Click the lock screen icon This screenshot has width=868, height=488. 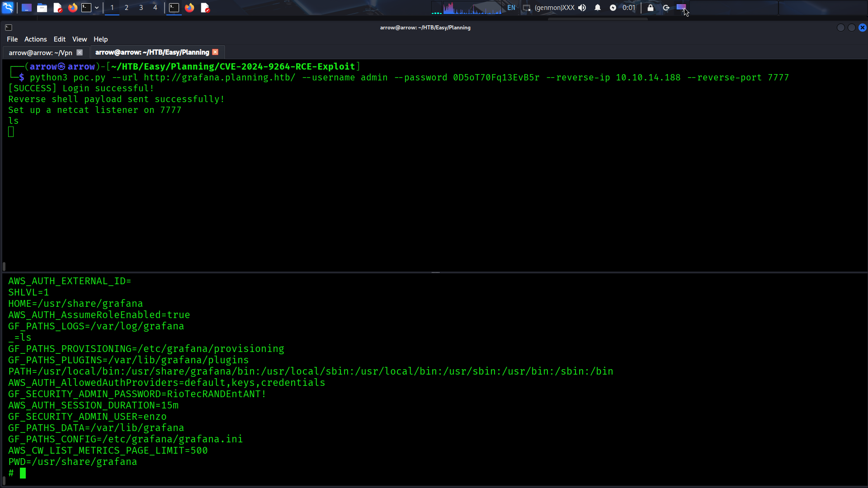coord(651,8)
